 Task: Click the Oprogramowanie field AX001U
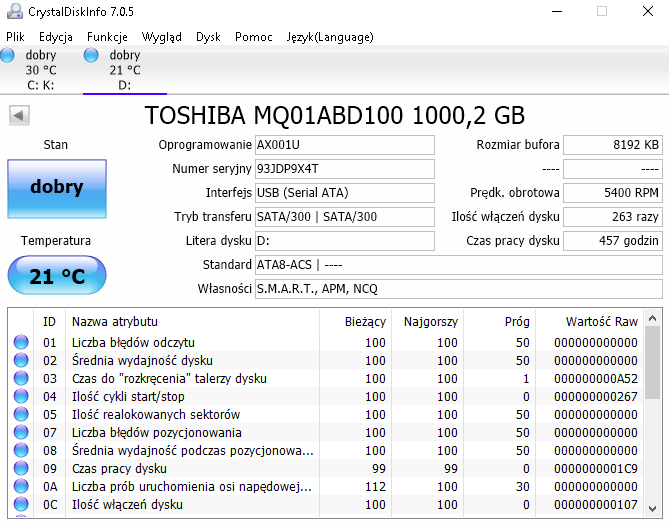(x=345, y=145)
